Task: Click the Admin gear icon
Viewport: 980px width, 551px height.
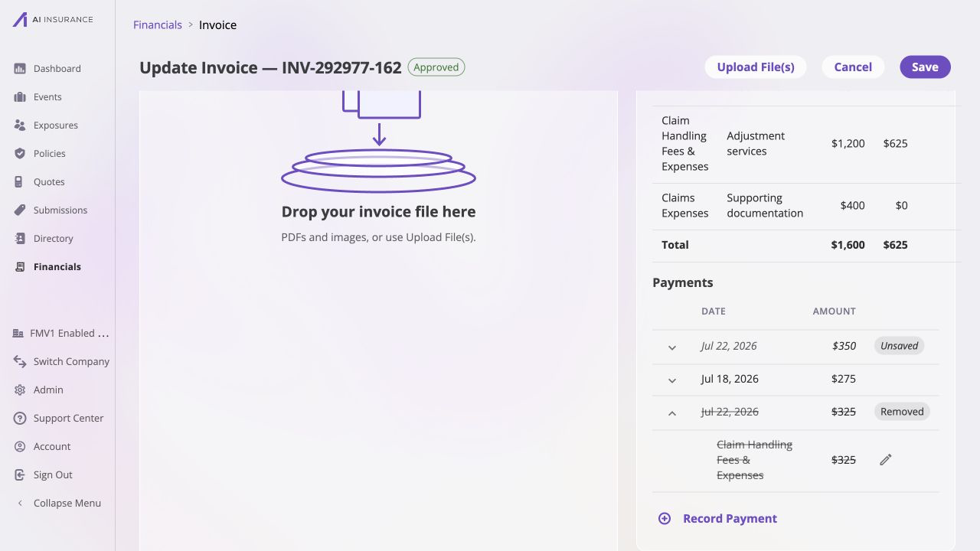Action: [x=20, y=390]
